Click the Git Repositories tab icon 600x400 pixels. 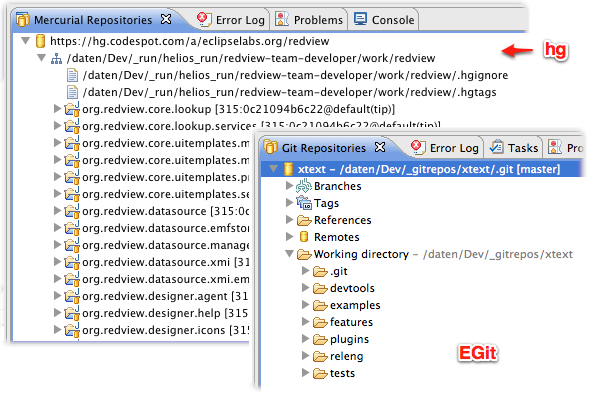[271, 147]
